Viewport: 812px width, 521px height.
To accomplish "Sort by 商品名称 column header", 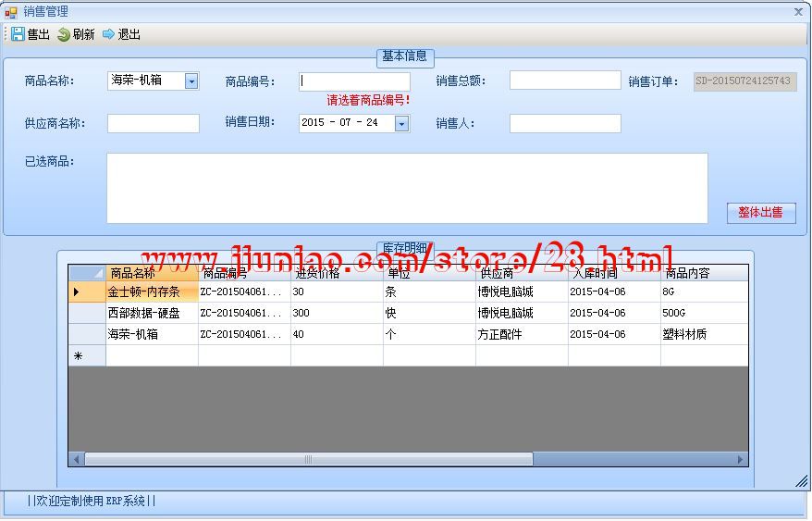I will pyautogui.click(x=153, y=273).
